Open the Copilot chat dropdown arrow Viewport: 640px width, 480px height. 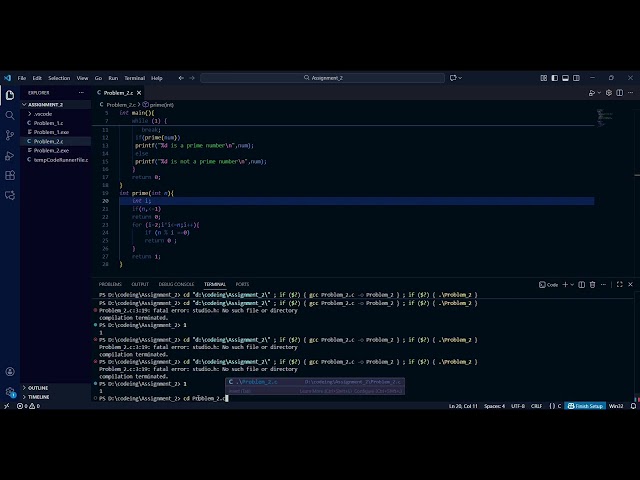460,78
